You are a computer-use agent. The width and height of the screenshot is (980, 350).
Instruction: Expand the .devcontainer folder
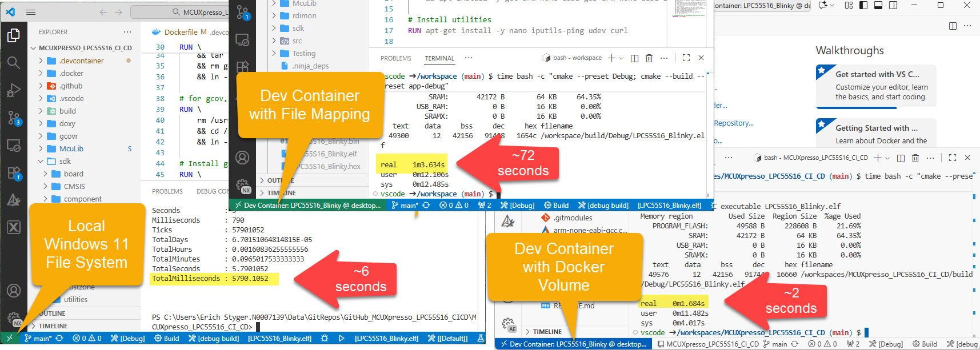click(81, 61)
